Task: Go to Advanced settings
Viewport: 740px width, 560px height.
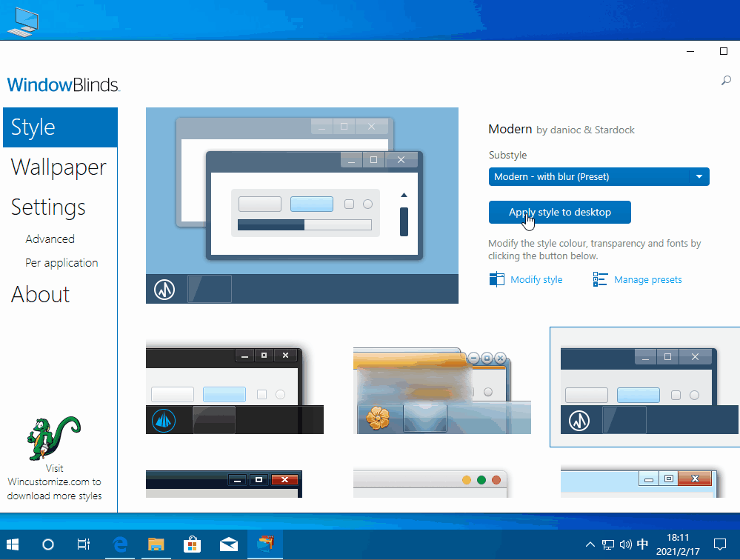Action: [50, 239]
